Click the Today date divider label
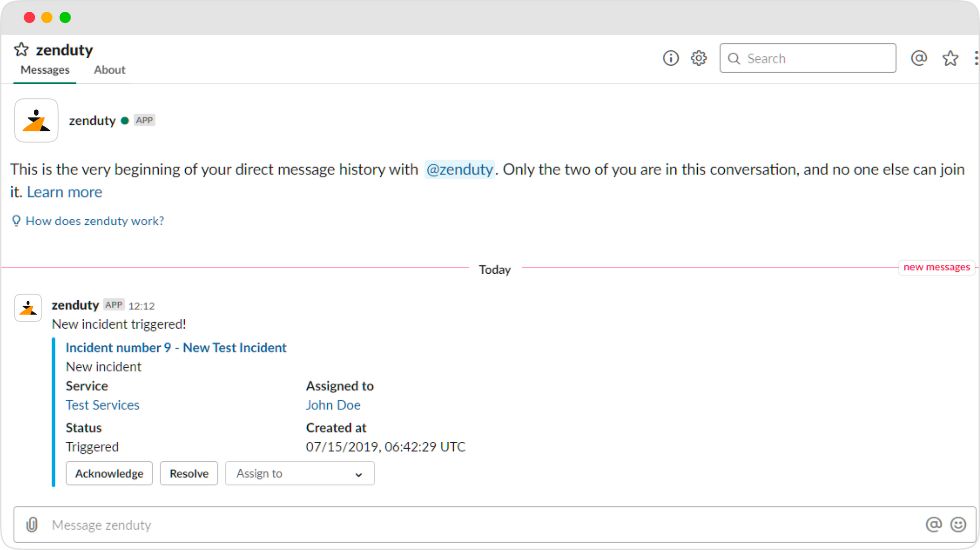 495,270
